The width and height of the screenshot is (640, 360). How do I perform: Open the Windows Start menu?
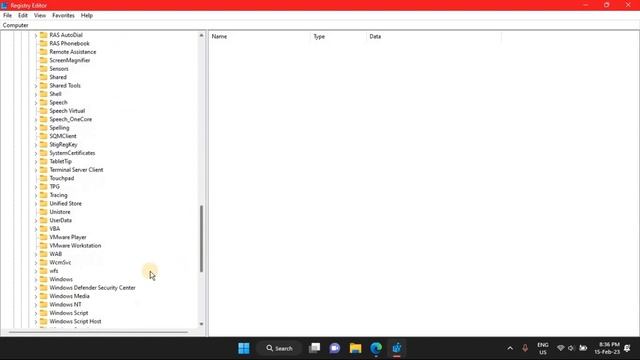(244, 348)
